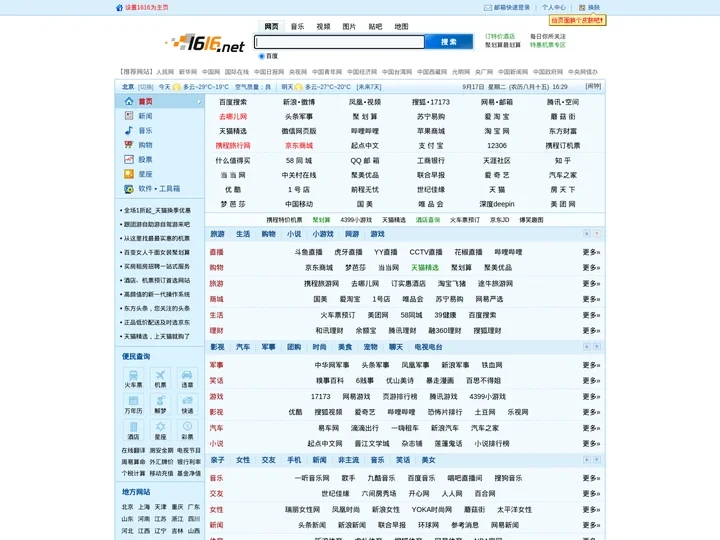Open the 违章 car violation icon

click(187, 375)
